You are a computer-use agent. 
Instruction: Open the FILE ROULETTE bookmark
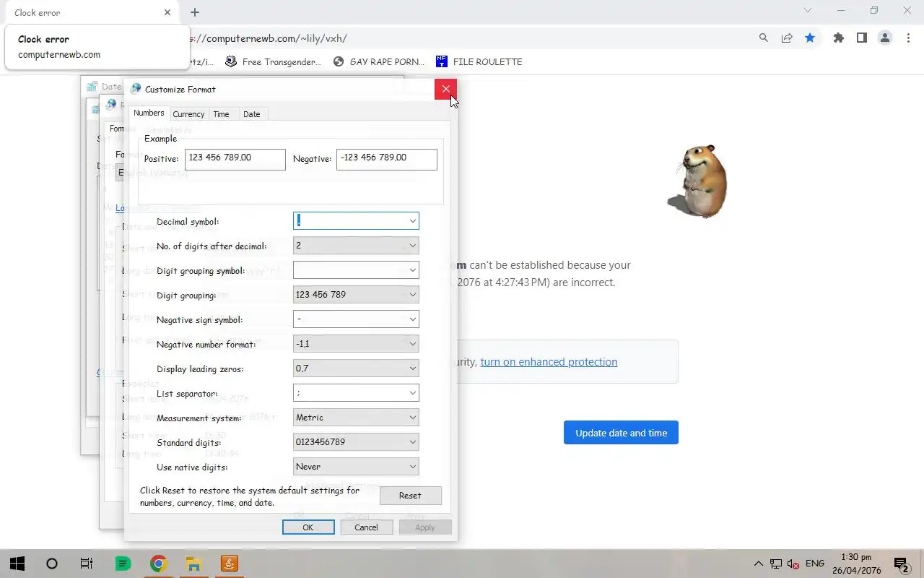coord(479,62)
